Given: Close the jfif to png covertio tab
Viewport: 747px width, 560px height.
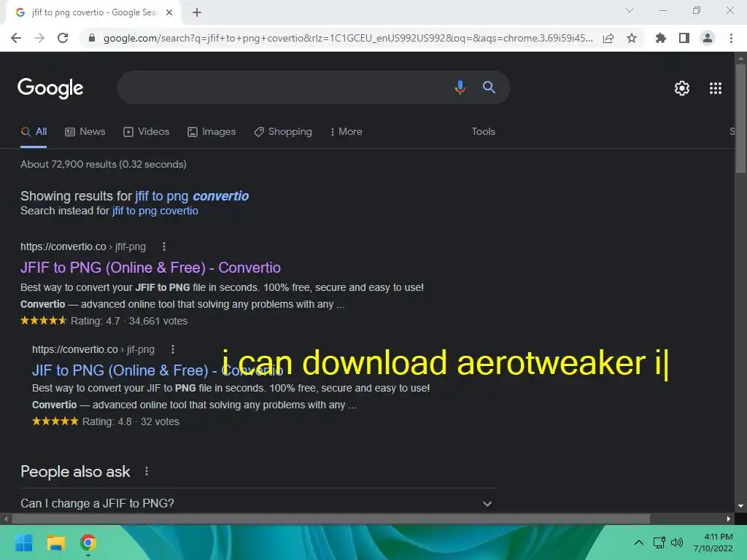Looking at the screenshot, I should coord(169,12).
